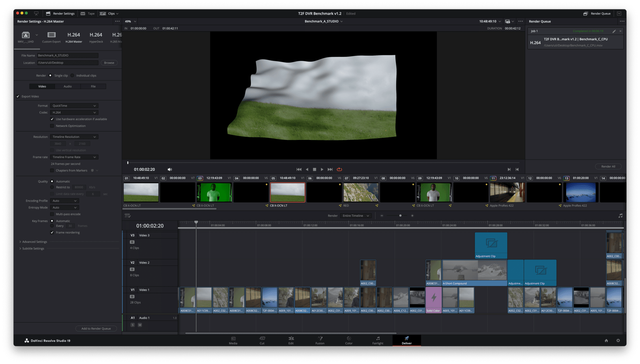The height and width of the screenshot is (364, 640).
Task: Open the Entire Timeline render range dropdown
Action: [356, 215]
